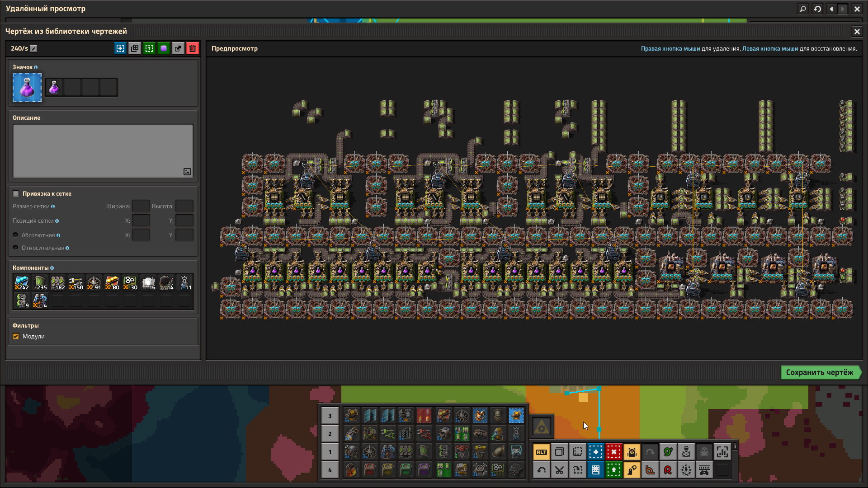The width and height of the screenshot is (868, 488).
Task: Click the blue new-contents selection button
Action: click(x=120, y=48)
